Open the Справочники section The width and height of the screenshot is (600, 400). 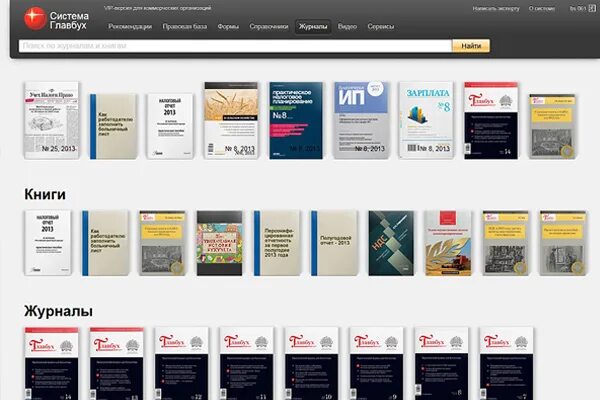coord(269,26)
